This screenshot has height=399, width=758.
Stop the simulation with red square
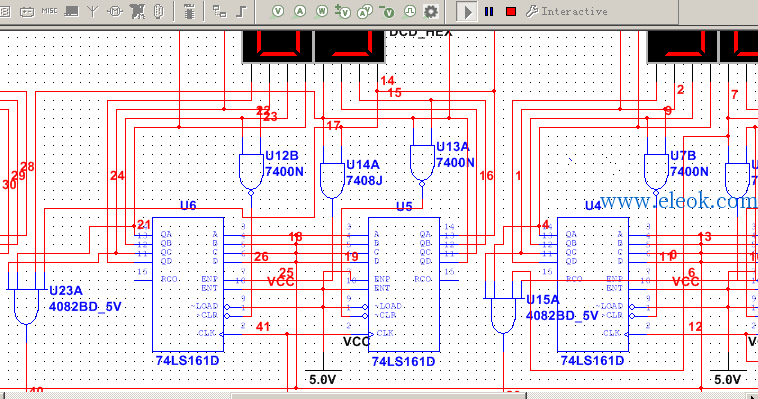[510, 11]
